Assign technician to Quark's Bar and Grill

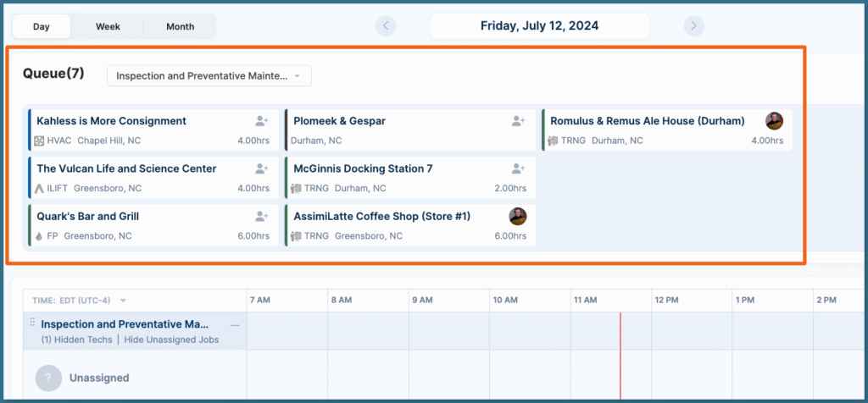coord(262,216)
